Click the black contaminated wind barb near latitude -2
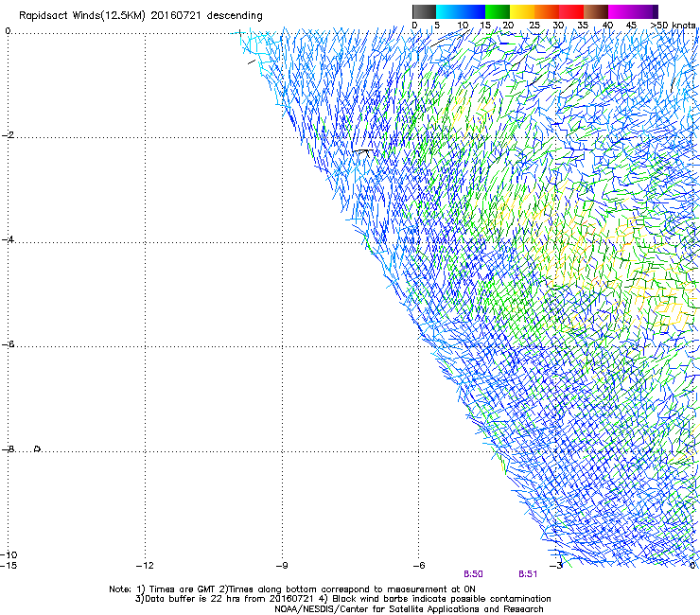Viewport: 700px width, 615px height. tap(361, 152)
